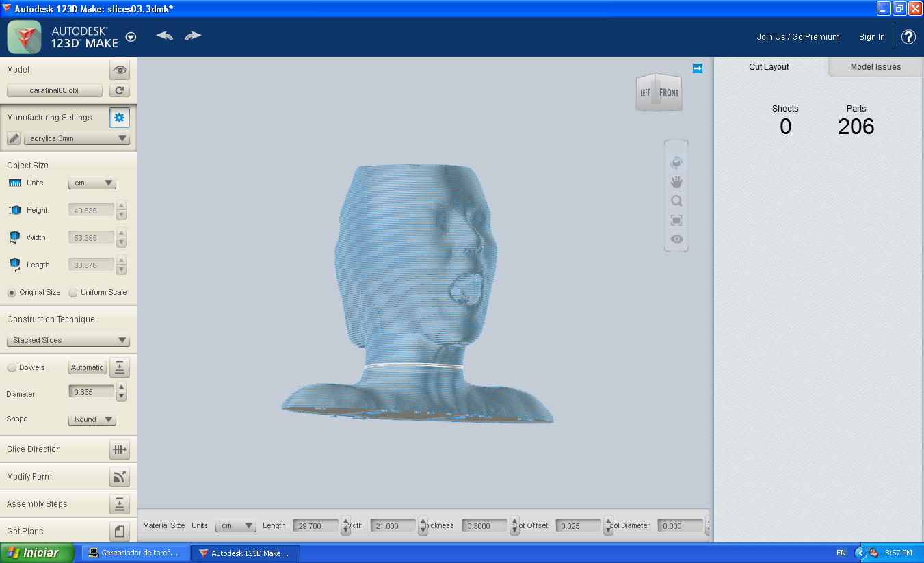924x563 pixels.
Task: Click the Tool Diameter field 0.000
Action: pos(681,526)
